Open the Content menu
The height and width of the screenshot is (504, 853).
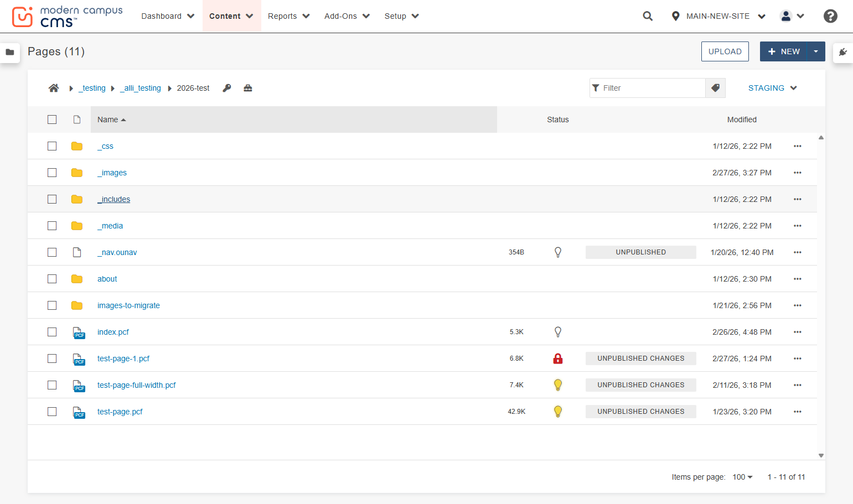tap(231, 16)
